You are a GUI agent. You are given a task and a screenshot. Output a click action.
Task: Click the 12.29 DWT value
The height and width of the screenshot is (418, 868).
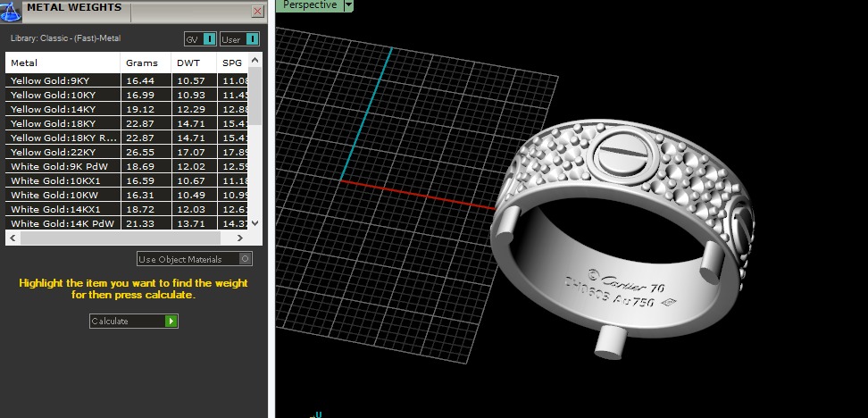(x=191, y=109)
